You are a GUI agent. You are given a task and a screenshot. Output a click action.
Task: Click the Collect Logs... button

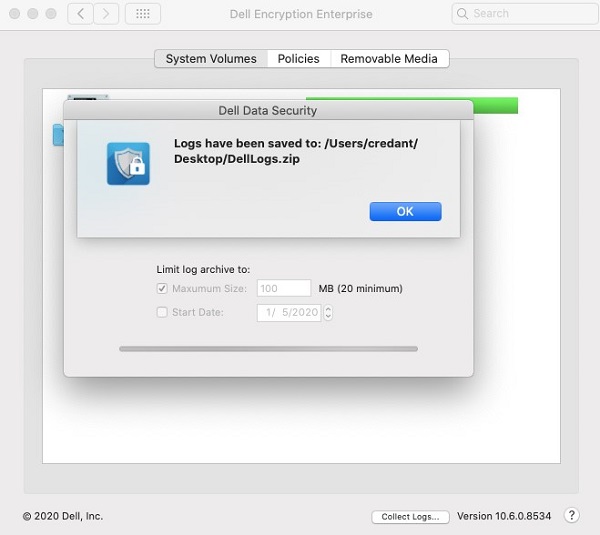point(410,517)
